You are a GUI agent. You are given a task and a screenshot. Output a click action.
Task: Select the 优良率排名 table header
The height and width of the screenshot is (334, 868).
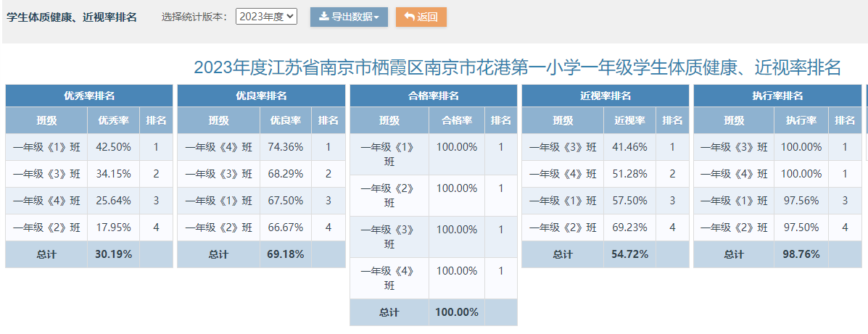tap(261, 96)
